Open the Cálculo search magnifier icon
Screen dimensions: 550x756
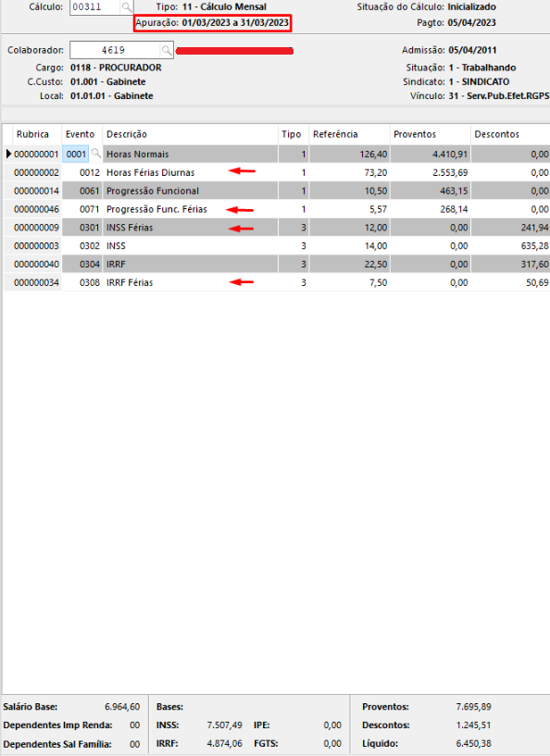[127, 7]
